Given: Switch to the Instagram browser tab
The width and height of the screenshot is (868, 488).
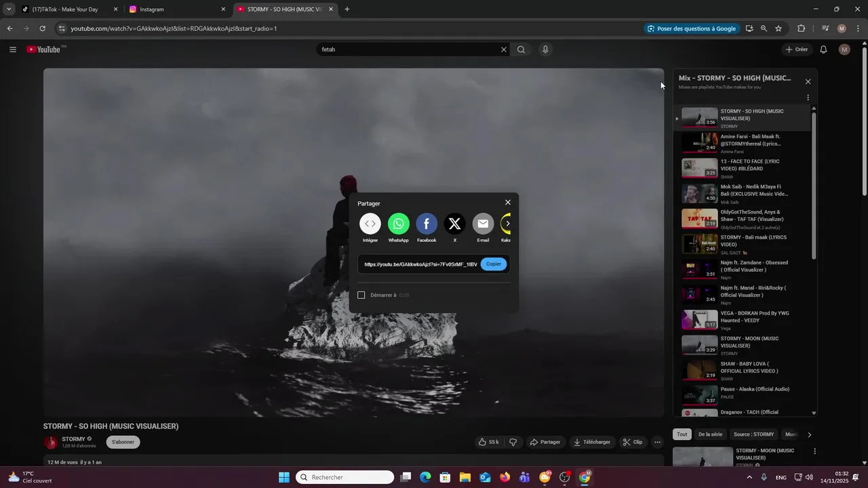Looking at the screenshot, I should [176, 9].
